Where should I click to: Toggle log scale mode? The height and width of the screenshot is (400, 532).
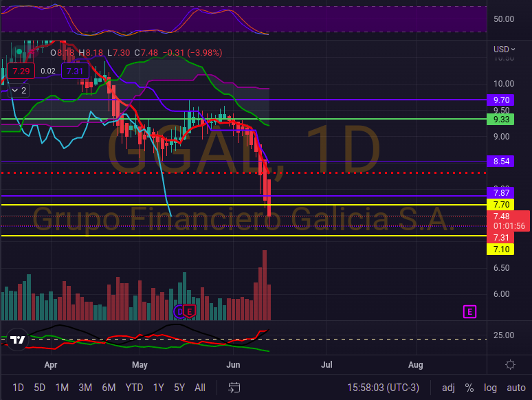[x=490, y=388]
